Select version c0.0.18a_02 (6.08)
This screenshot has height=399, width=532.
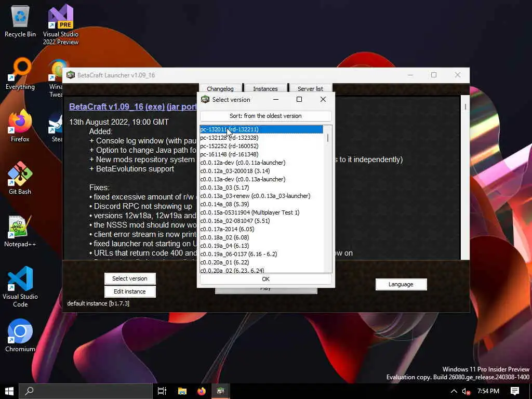tap(261, 237)
